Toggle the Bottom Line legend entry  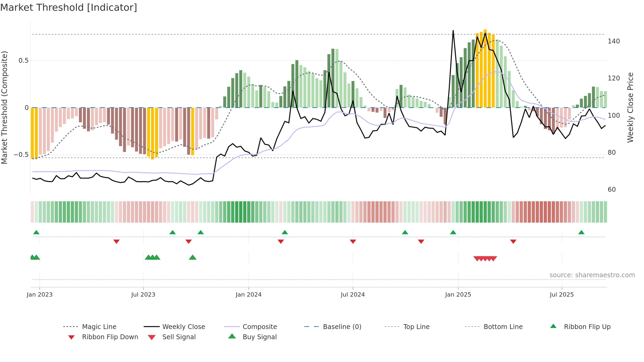pos(494,327)
